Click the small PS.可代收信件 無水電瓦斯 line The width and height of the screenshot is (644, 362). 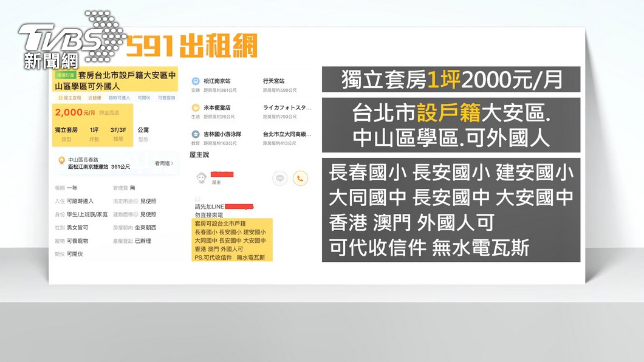[x=230, y=258]
